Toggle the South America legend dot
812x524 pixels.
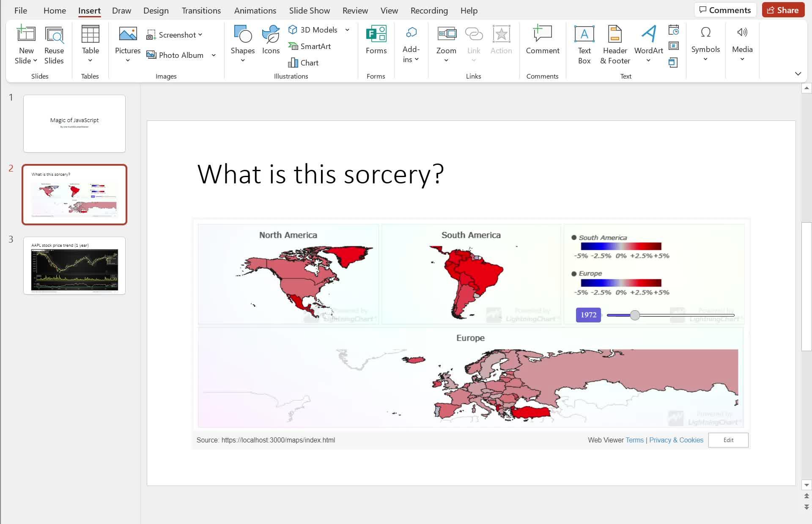[574, 237]
